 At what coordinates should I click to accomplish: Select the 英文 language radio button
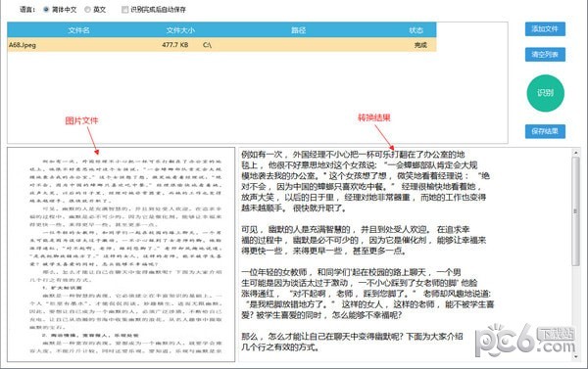pyautogui.click(x=87, y=10)
